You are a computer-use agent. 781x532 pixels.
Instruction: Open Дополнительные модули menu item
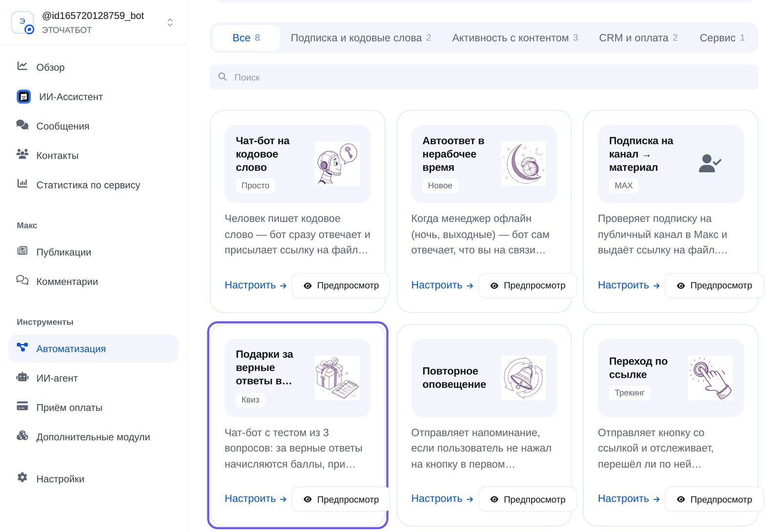(93, 437)
